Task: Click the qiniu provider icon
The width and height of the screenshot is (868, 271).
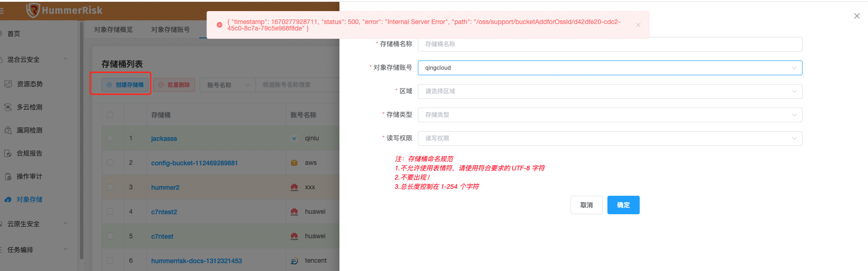Action: coord(294,138)
